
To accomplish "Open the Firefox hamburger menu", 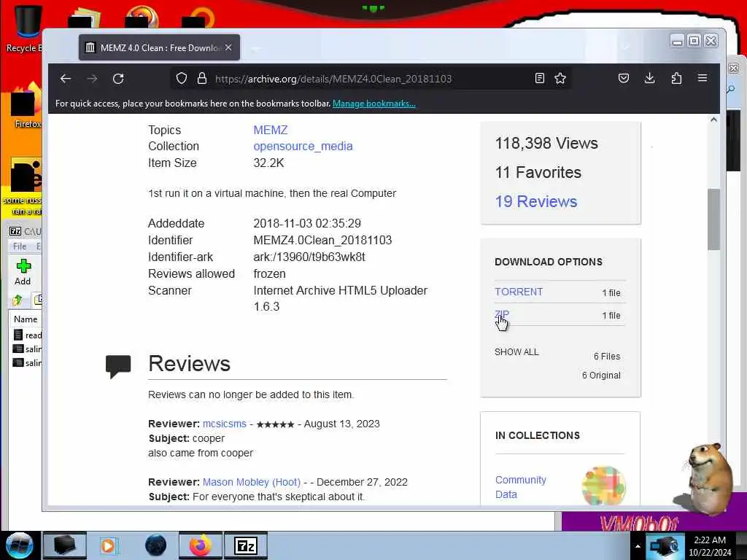I will [703, 77].
